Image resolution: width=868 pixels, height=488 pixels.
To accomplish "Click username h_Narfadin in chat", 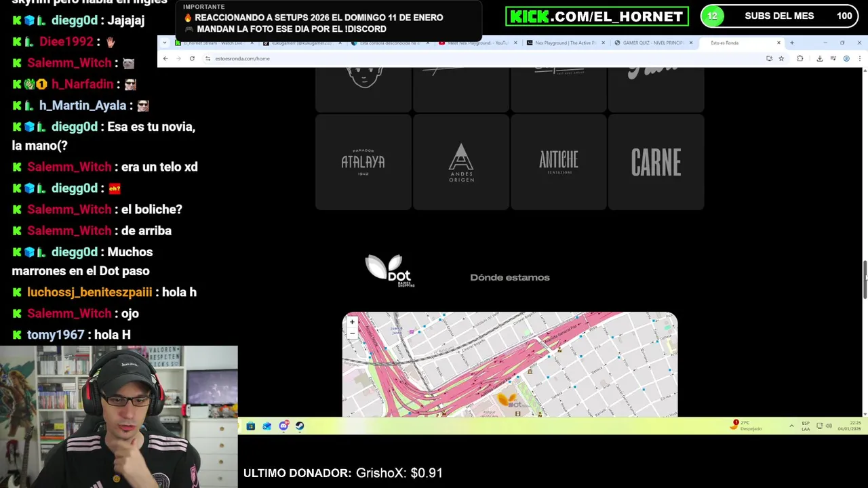I will point(82,84).
